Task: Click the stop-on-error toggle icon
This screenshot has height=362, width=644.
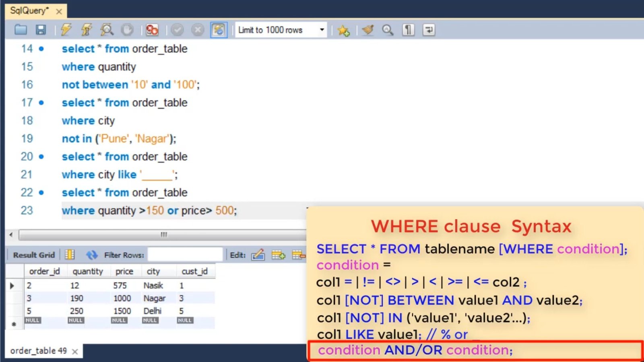Action: pos(152,30)
